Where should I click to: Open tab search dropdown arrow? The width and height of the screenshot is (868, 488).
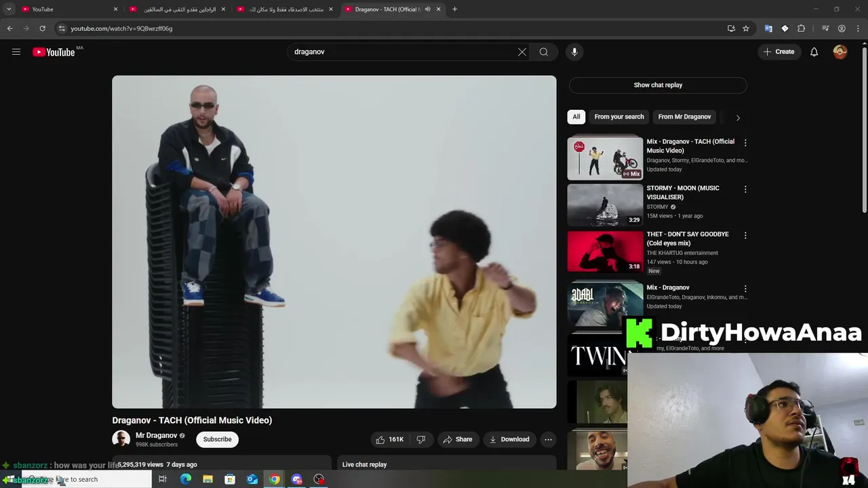coord(9,9)
